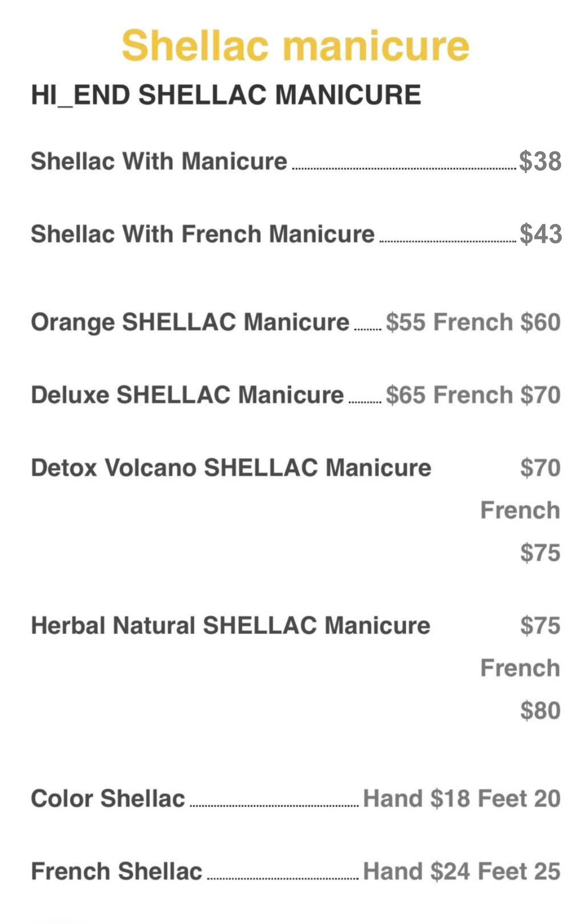Screen dimensions: 576x924
Task: Select Shellac With French Manicure item
Action: tap(203, 233)
